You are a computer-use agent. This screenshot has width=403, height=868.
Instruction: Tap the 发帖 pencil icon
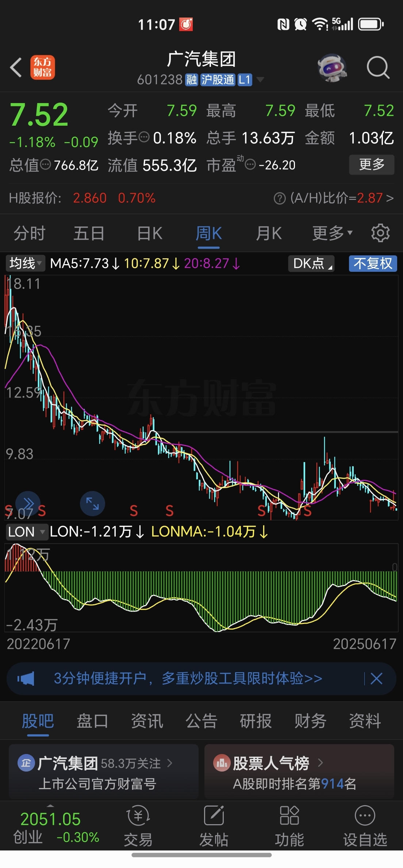tap(214, 815)
